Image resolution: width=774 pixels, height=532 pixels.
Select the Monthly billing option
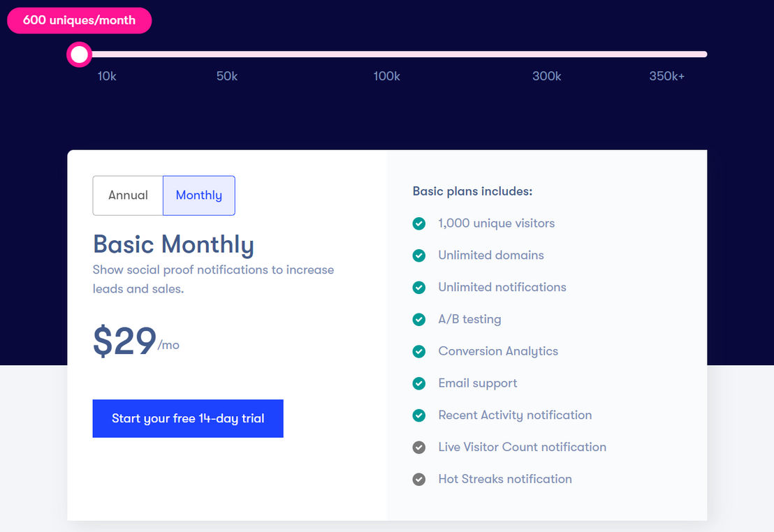(x=199, y=195)
